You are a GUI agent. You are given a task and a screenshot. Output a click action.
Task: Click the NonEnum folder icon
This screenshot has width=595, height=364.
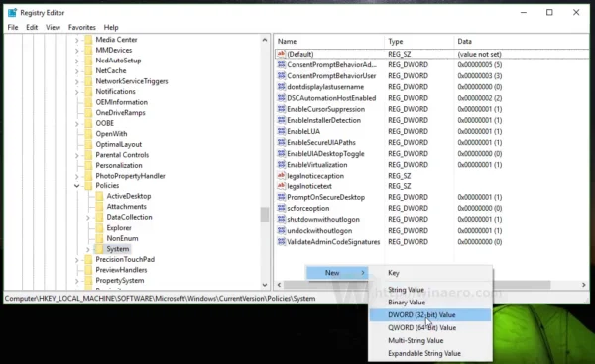[99, 238]
